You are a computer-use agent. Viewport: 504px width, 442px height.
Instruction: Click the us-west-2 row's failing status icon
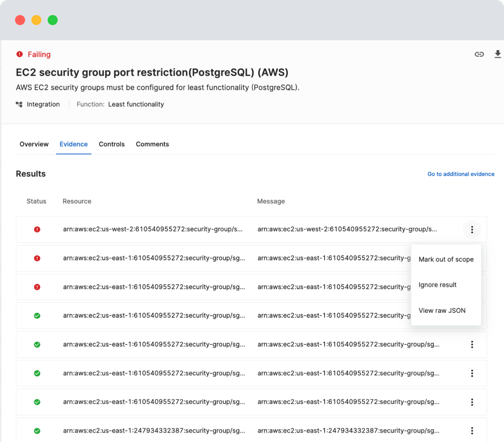37,229
